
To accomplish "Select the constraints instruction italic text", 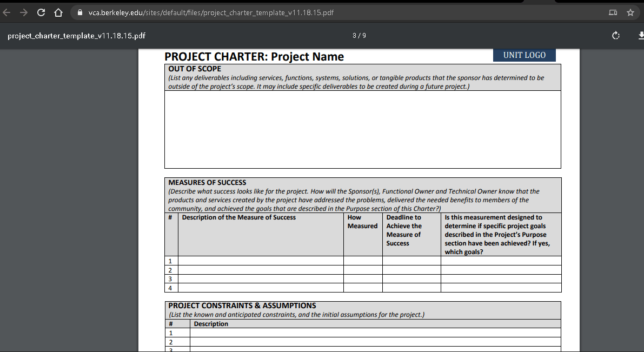I will click(296, 315).
